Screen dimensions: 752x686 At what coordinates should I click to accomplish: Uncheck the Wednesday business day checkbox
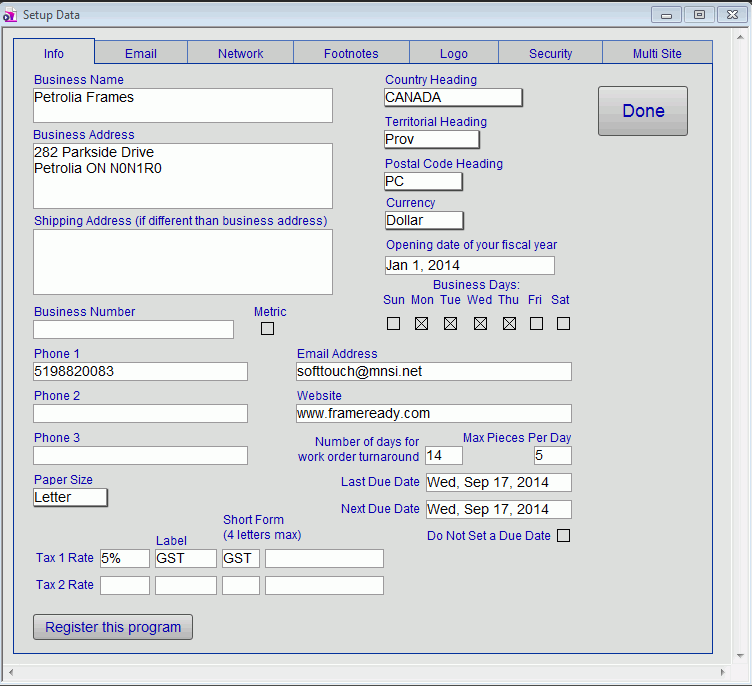[x=480, y=323]
